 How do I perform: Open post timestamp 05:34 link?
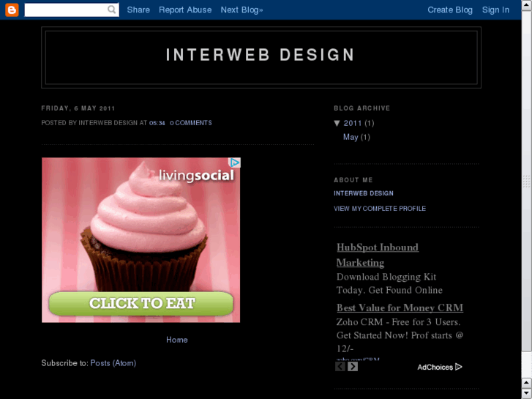click(x=157, y=123)
